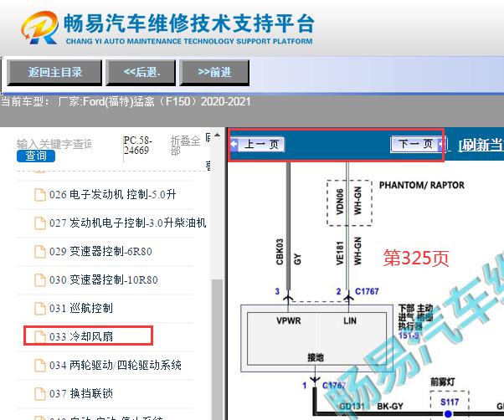504x420 pixels.
Task: Open 030 变速器控制-10R80
Action: [104, 280]
